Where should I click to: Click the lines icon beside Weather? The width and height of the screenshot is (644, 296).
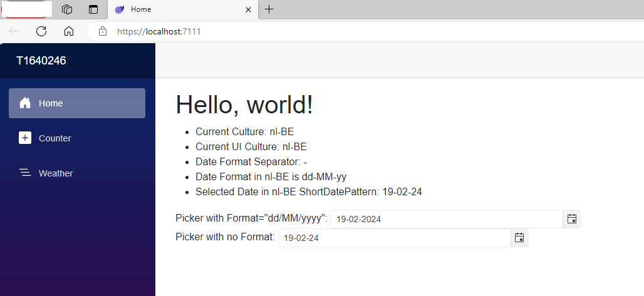pos(25,173)
